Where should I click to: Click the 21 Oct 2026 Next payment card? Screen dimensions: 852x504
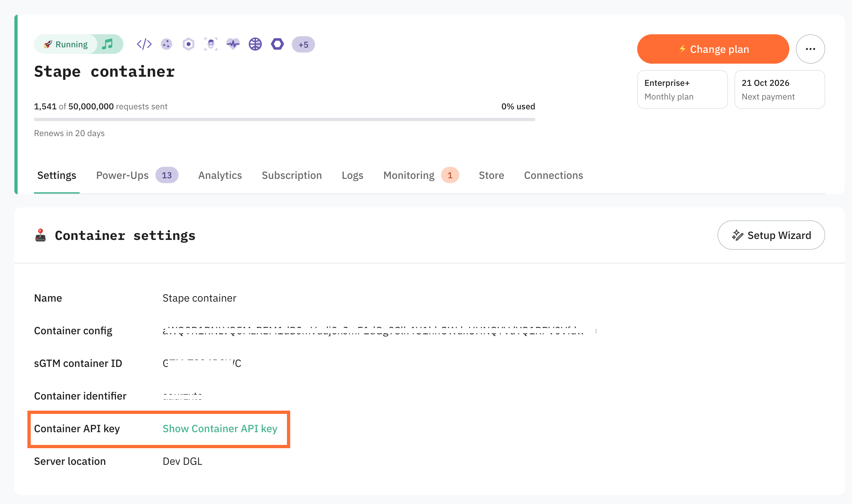779,90
